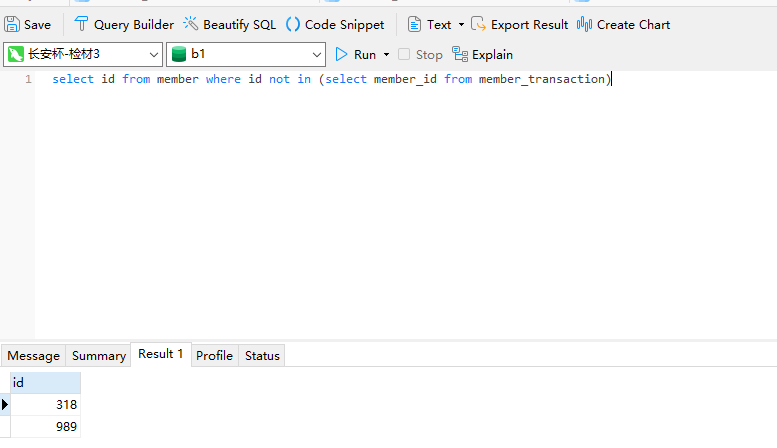Image resolution: width=777 pixels, height=448 pixels.
Task: Open the Run dropdown arrow
Action: (x=386, y=54)
